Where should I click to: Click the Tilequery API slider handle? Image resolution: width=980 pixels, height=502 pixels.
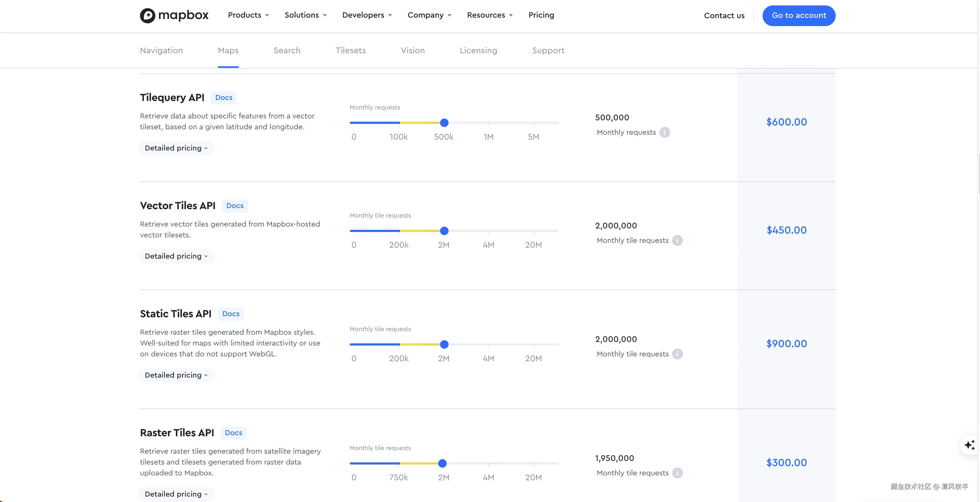pyautogui.click(x=444, y=123)
